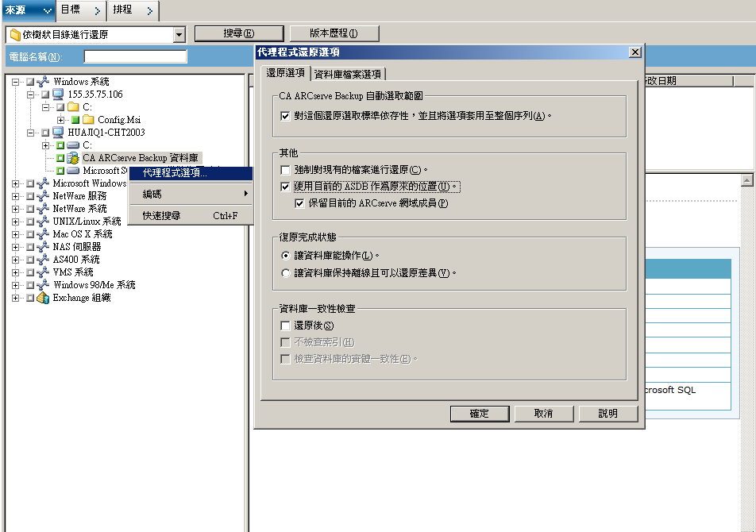The height and width of the screenshot is (532, 756).
Task: Select 讓資料庫能操作 radio button
Action: pos(285,256)
